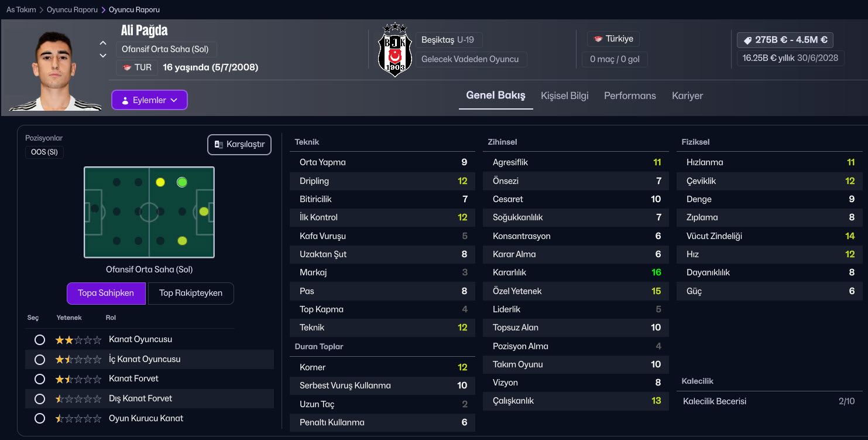This screenshot has height=440, width=868.
Task: Click the OOS (Sl) position tag
Action: pos(44,152)
